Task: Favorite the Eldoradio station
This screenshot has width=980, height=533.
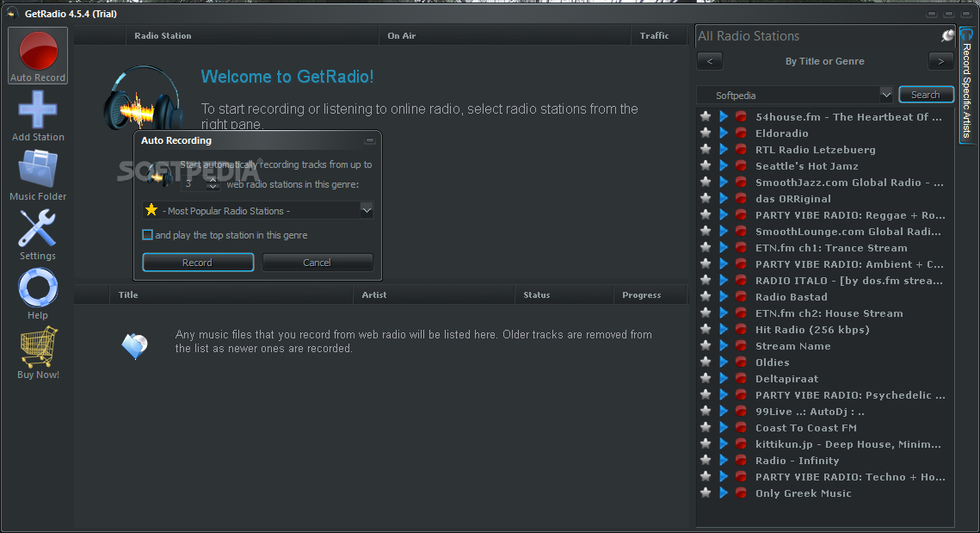Action: click(x=706, y=133)
